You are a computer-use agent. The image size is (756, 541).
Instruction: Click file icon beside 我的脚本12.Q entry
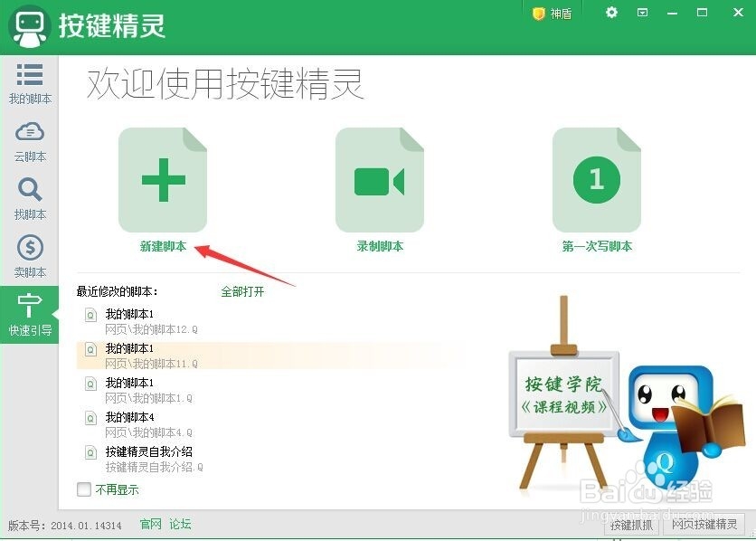[x=90, y=315]
